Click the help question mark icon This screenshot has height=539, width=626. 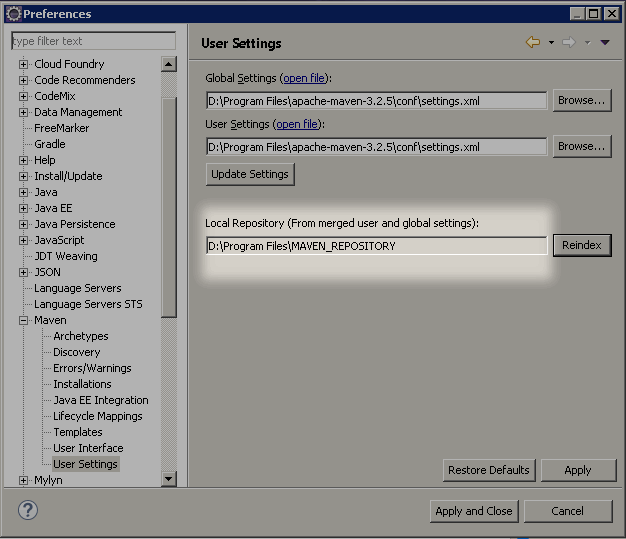pyautogui.click(x=27, y=510)
